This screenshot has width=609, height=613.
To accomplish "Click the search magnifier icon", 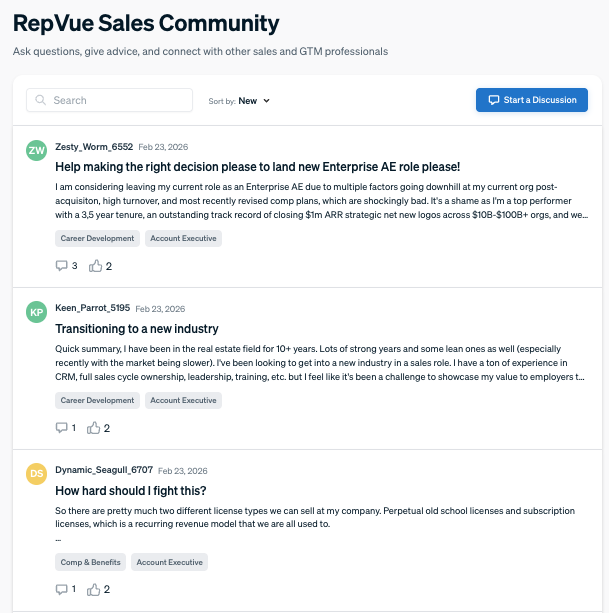I will [x=40, y=100].
